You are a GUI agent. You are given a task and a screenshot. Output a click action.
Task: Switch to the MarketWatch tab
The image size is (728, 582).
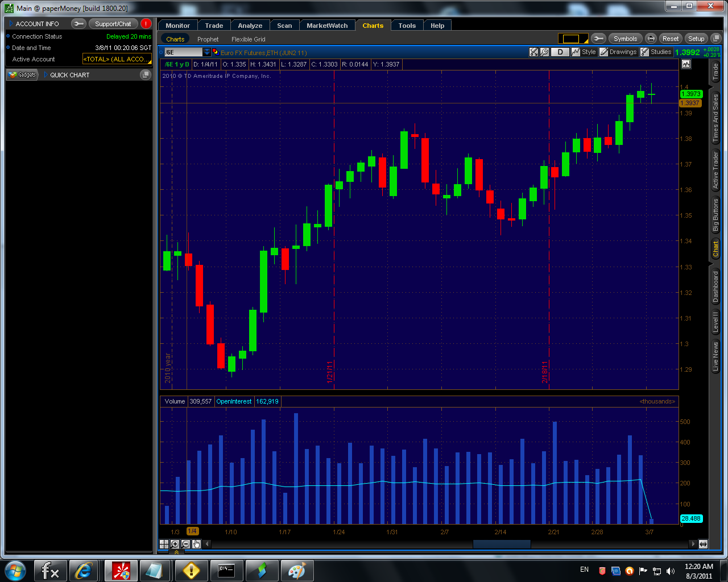(x=327, y=25)
